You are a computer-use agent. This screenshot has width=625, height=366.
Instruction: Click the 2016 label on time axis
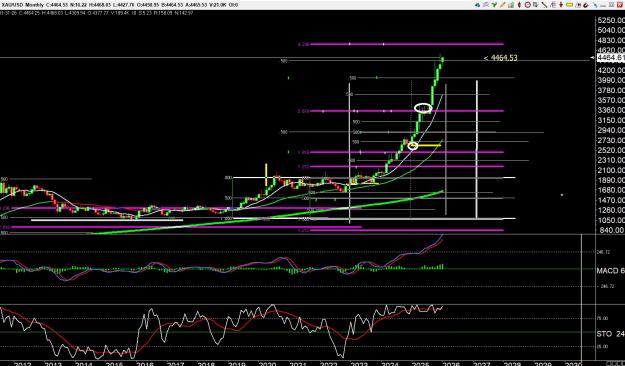pyautogui.click(x=145, y=364)
